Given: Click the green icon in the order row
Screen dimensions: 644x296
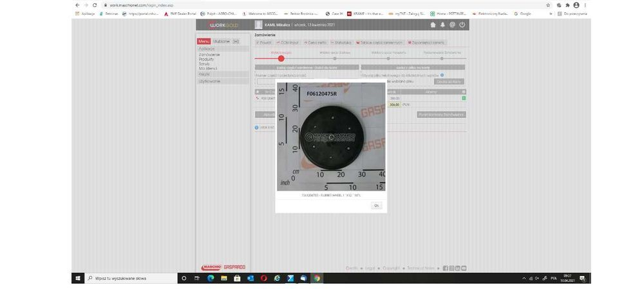Looking at the screenshot, I should [x=464, y=98].
